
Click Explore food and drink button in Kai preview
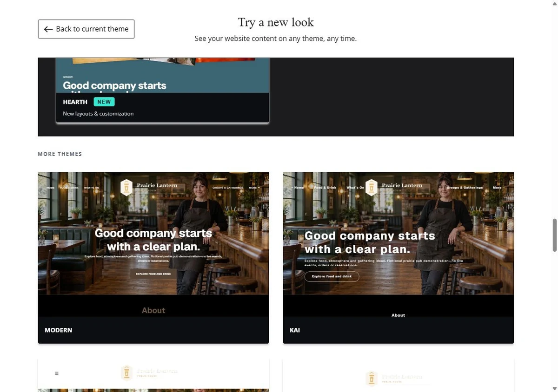pos(332,276)
